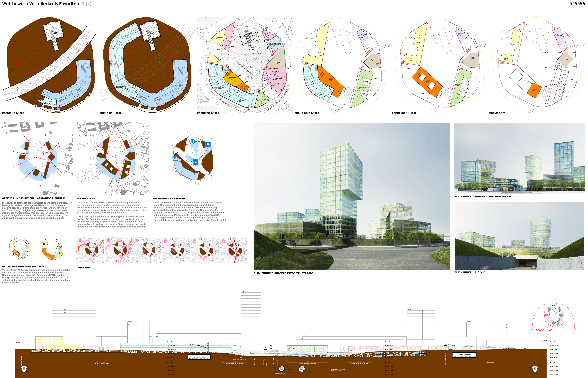Open the last Verkehr diagram with red line
This screenshot has width=588, height=378.
tap(233, 250)
